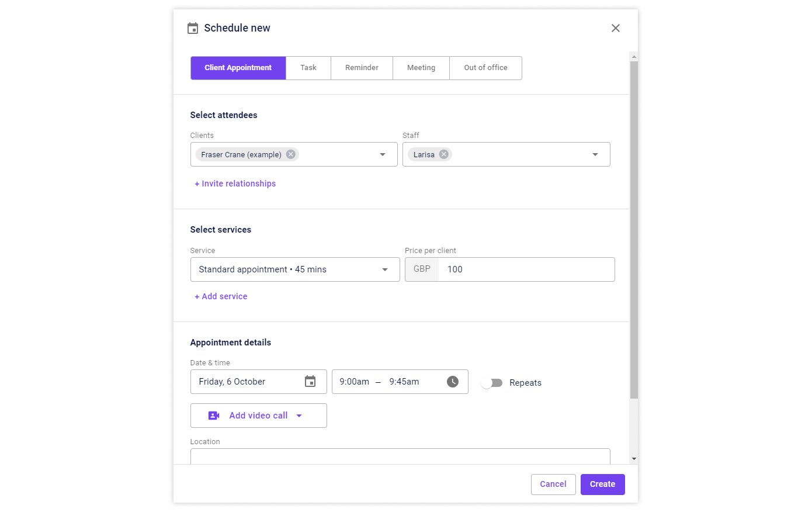Switch to the Task tab
This screenshot has width=812, height=512.
point(308,68)
